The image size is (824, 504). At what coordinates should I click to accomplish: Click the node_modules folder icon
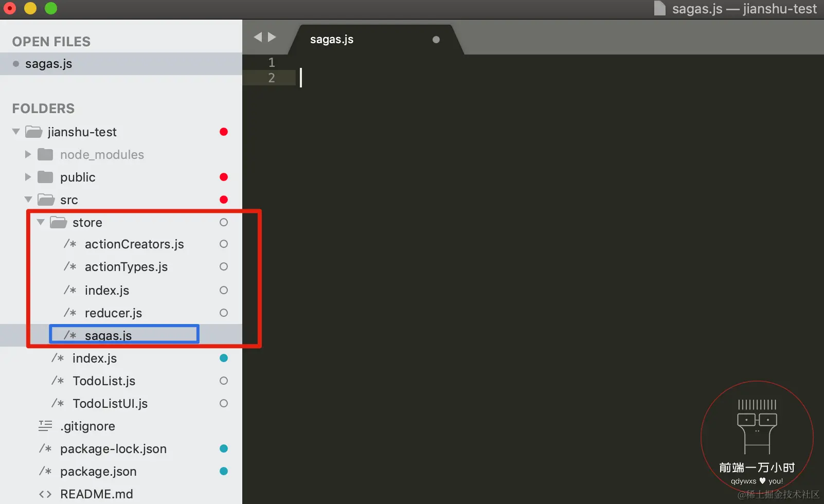[x=45, y=154]
